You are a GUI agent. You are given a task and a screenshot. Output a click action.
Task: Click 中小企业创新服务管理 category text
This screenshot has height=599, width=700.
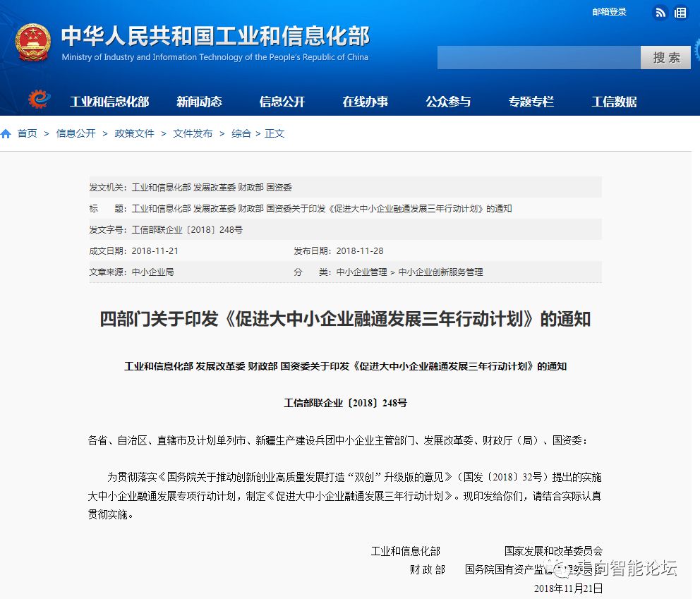coord(440,272)
